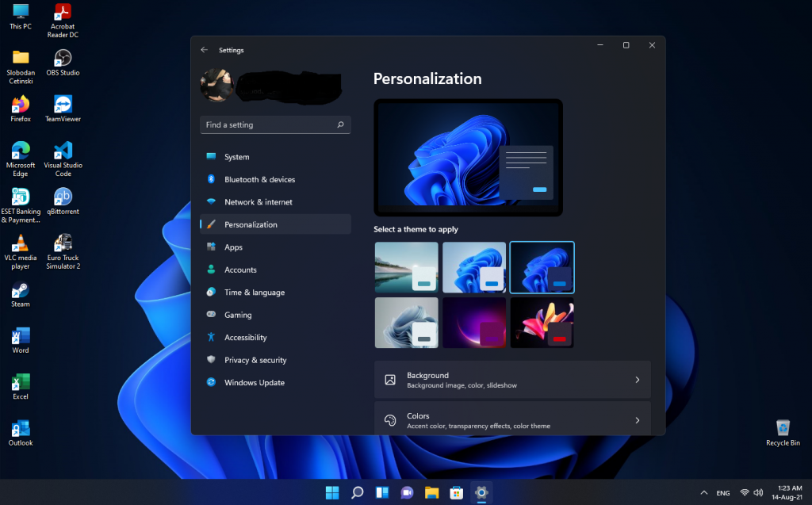Go to System settings category

click(236, 157)
